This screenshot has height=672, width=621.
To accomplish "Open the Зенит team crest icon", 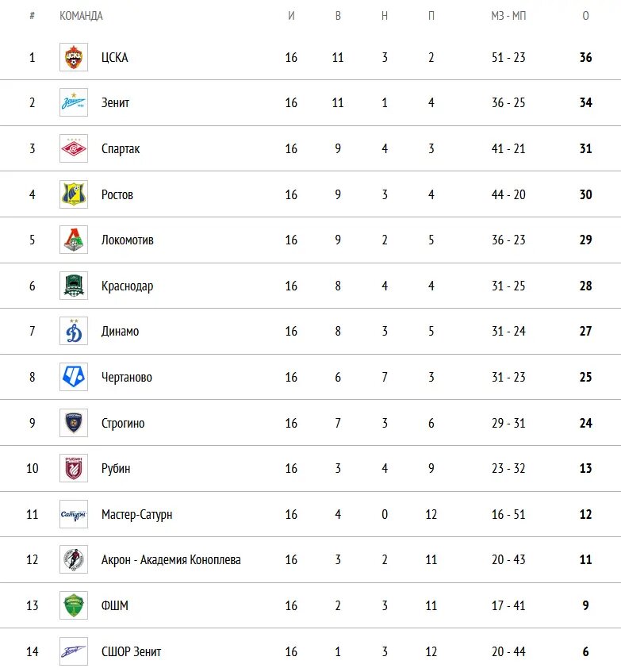I will (74, 102).
